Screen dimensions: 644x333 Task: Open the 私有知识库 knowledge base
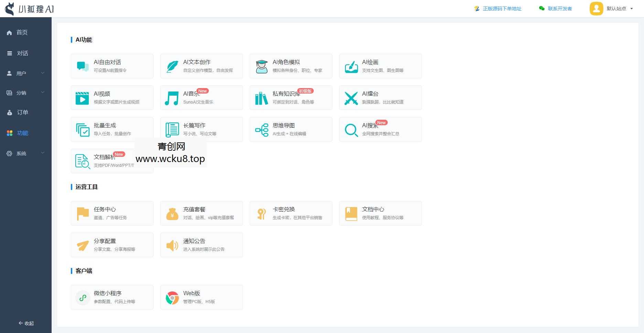coord(291,97)
